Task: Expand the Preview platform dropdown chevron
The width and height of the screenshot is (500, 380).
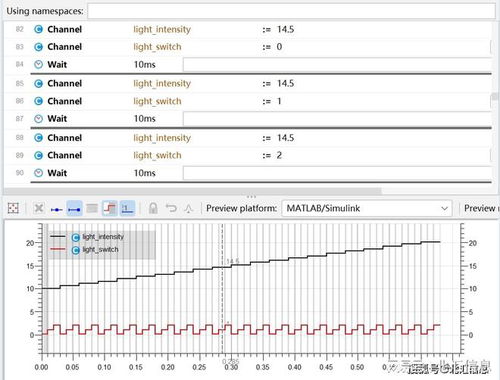Action: [x=444, y=208]
